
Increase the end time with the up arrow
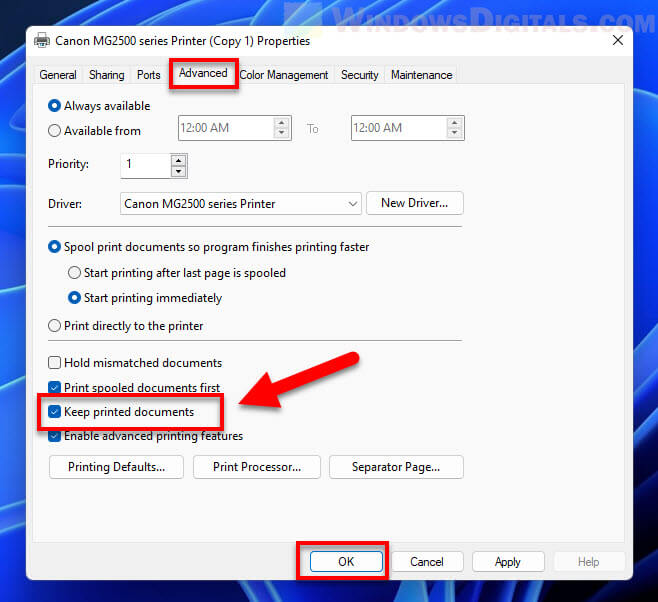[454, 122]
